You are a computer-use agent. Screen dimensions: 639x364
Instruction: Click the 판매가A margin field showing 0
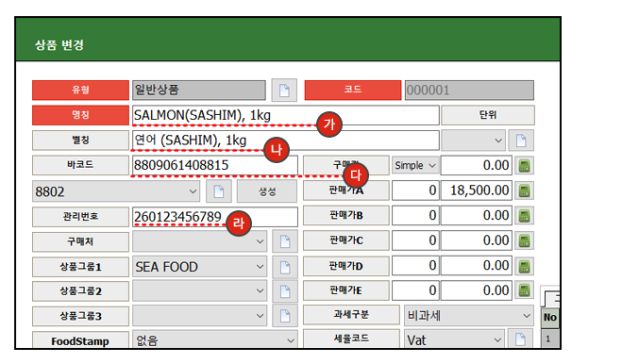point(415,190)
